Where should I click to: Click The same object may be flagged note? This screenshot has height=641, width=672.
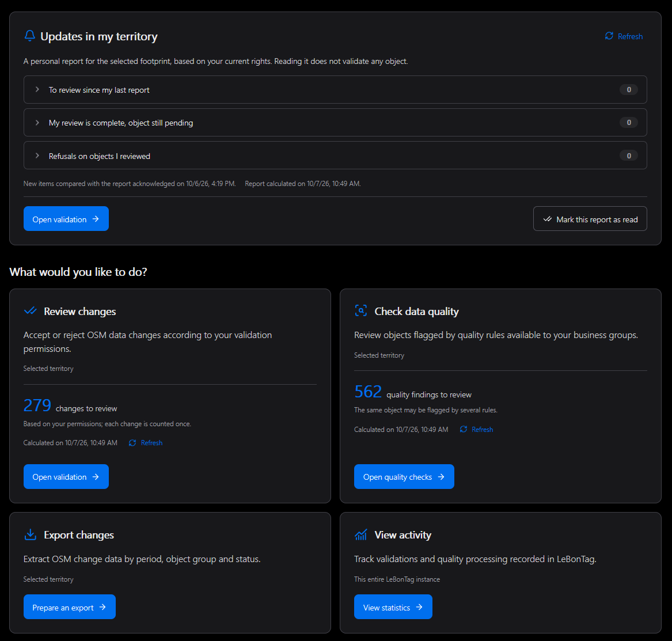(x=426, y=410)
